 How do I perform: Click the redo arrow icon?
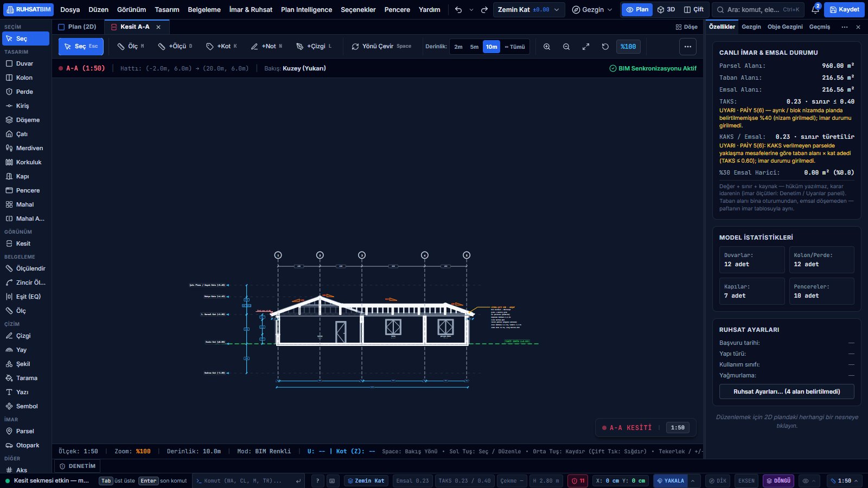(484, 10)
